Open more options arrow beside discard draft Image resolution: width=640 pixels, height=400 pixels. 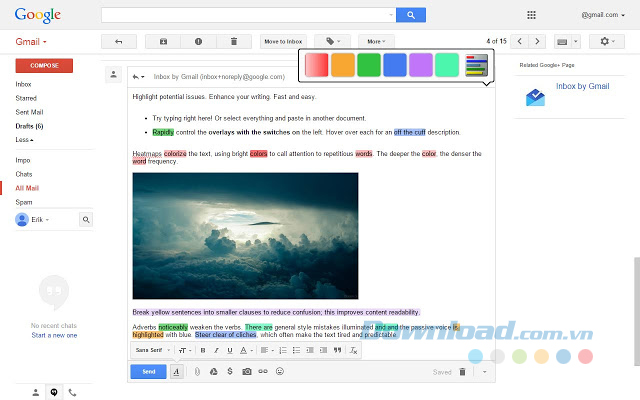click(484, 372)
